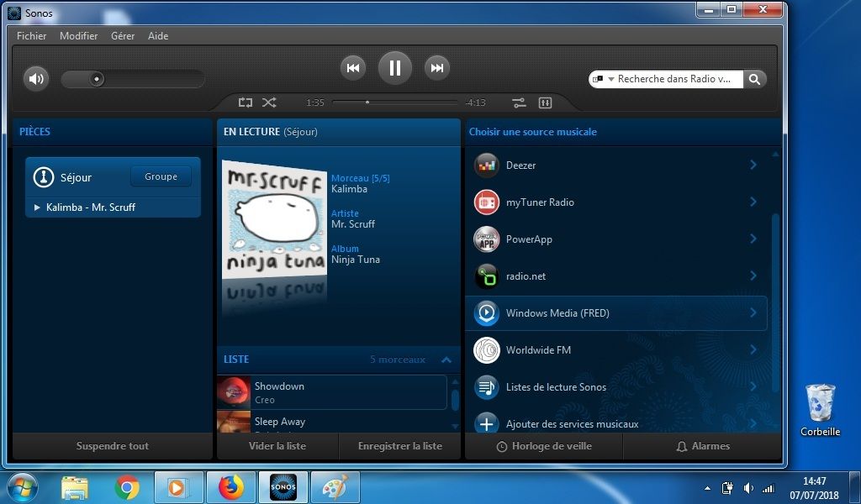Open the Deezer music source
The image size is (861, 504).
click(x=616, y=165)
